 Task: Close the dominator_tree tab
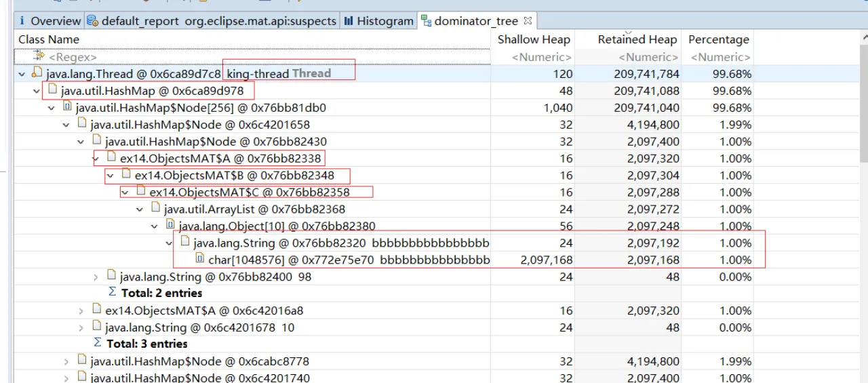click(528, 21)
